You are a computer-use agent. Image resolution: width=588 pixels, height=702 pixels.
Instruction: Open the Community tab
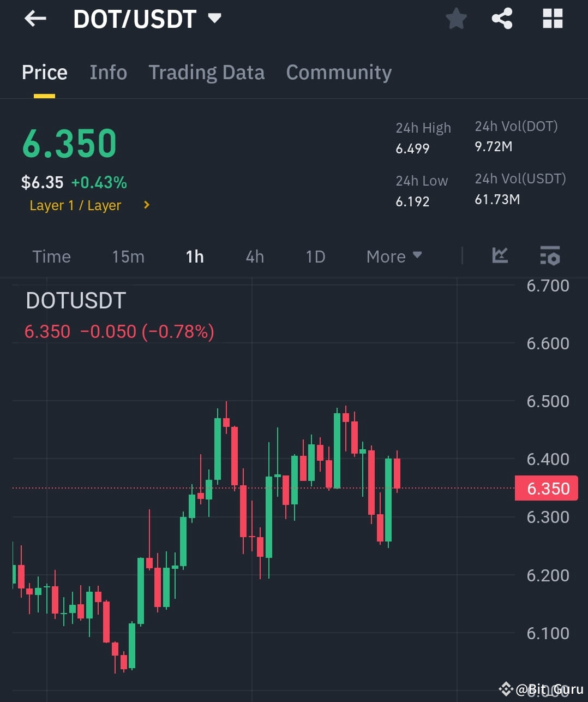[x=339, y=72]
